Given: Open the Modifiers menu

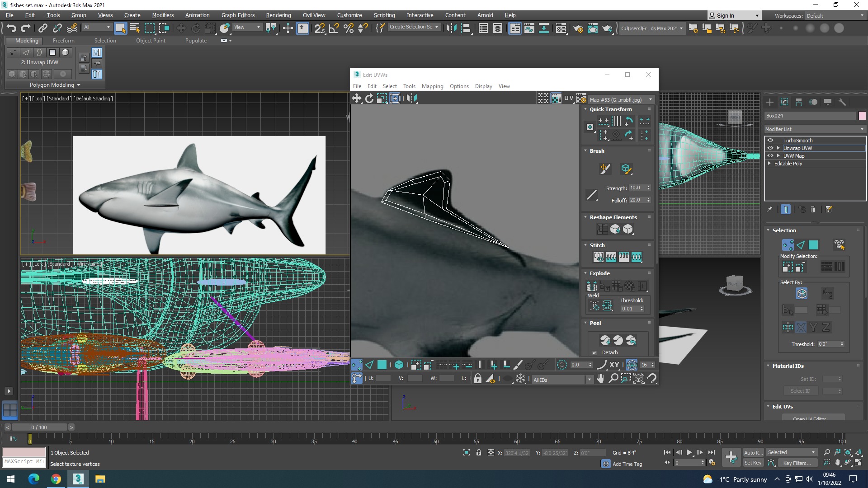Looking at the screenshot, I should (x=163, y=15).
